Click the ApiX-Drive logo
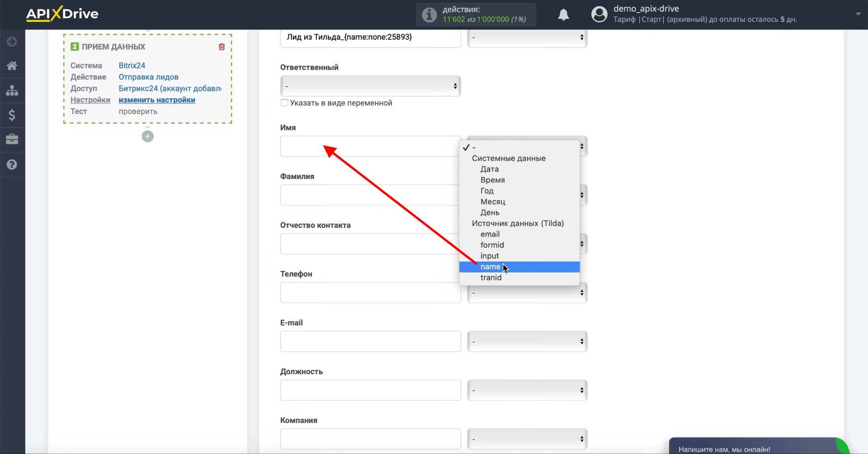868x454 pixels. [62, 14]
